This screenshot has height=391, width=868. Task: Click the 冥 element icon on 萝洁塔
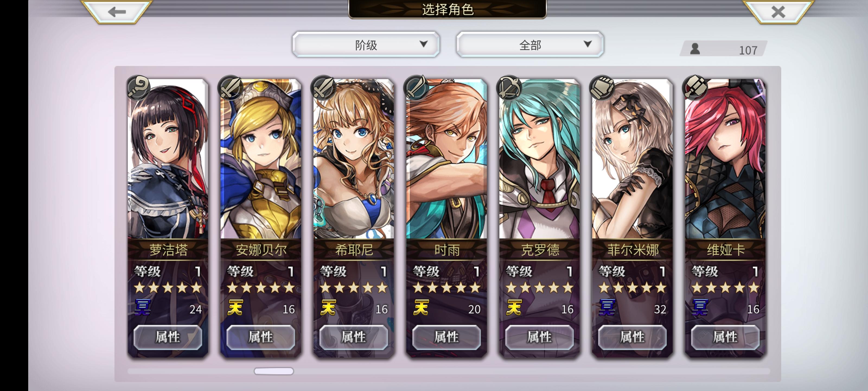142,308
